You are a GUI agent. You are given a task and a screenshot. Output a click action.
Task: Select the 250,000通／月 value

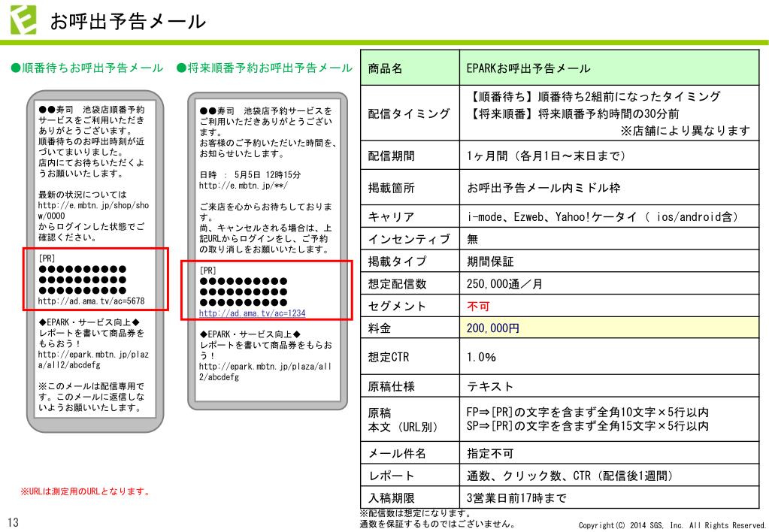point(504,283)
